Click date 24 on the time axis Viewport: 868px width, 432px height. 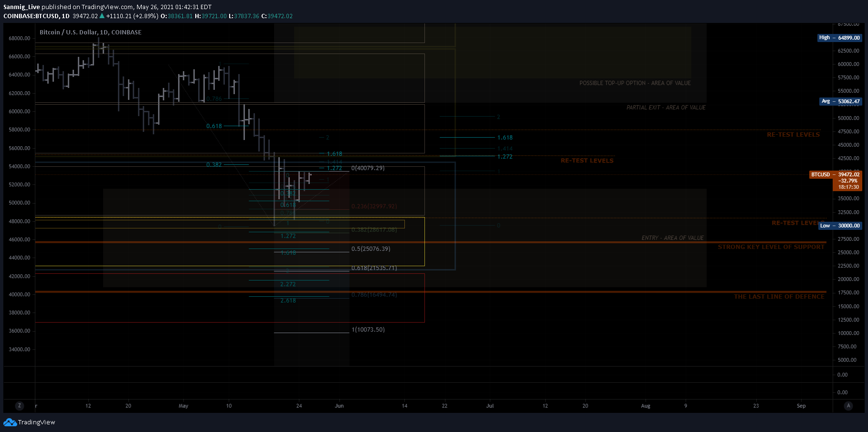pos(299,406)
